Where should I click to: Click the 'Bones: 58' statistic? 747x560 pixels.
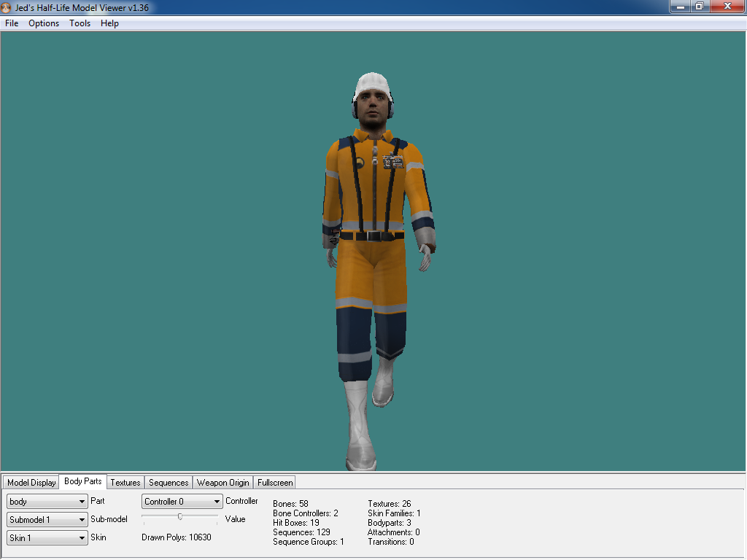(x=290, y=504)
